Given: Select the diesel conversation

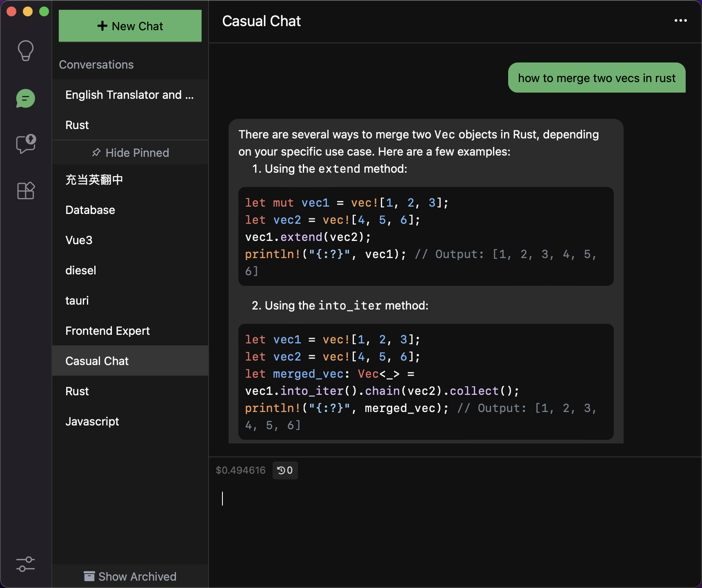Looking at the screenshot, I should coord(81,270).
